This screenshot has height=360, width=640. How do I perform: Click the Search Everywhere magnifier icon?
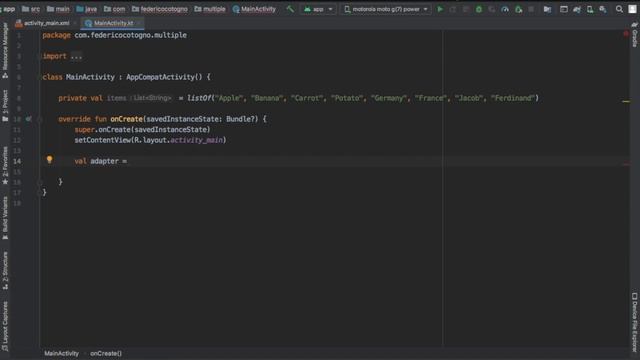[x=619, y=9]
